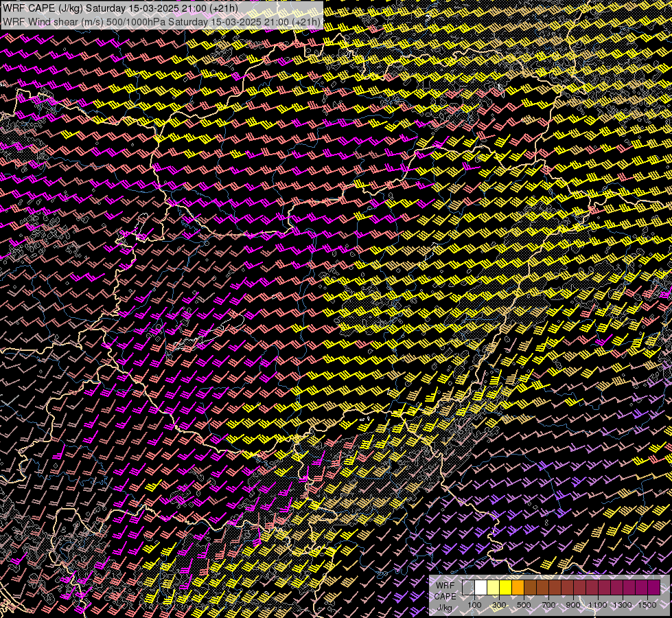Click the J/kg unit label in legend
The height and width of the screenshot is (618, 672).
tap(444, 608)
